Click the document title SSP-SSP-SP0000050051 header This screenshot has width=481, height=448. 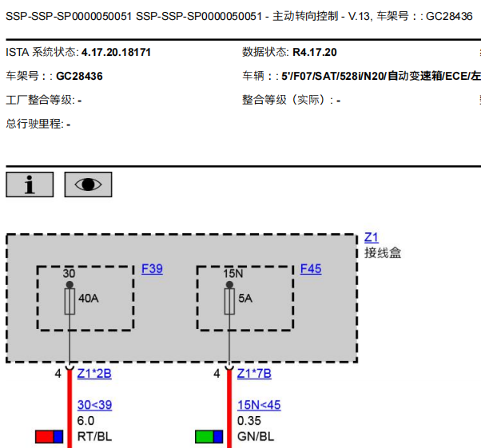click(x=239, y=16)
